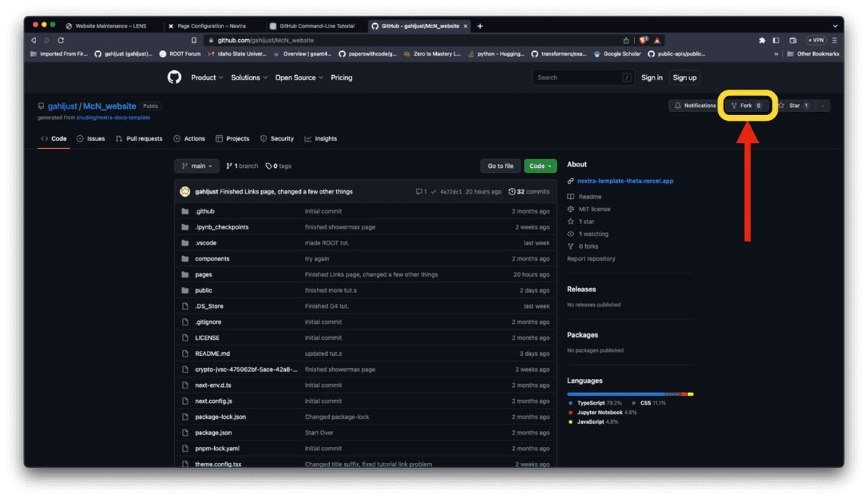Open the Star lists dropdown arrow
The width and height of the screenshot is (868, 499).
pyautogui.click(x=823, y=106)
